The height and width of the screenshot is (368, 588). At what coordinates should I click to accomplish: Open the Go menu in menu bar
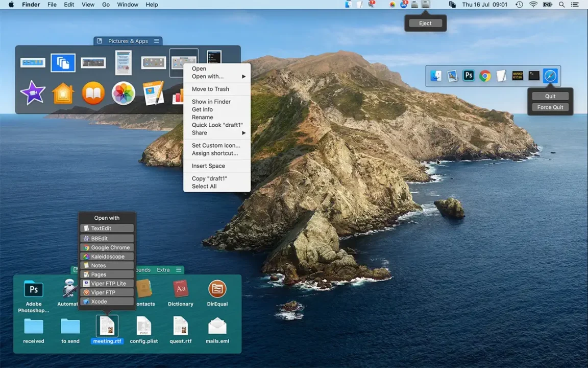(x=106, y=5)
